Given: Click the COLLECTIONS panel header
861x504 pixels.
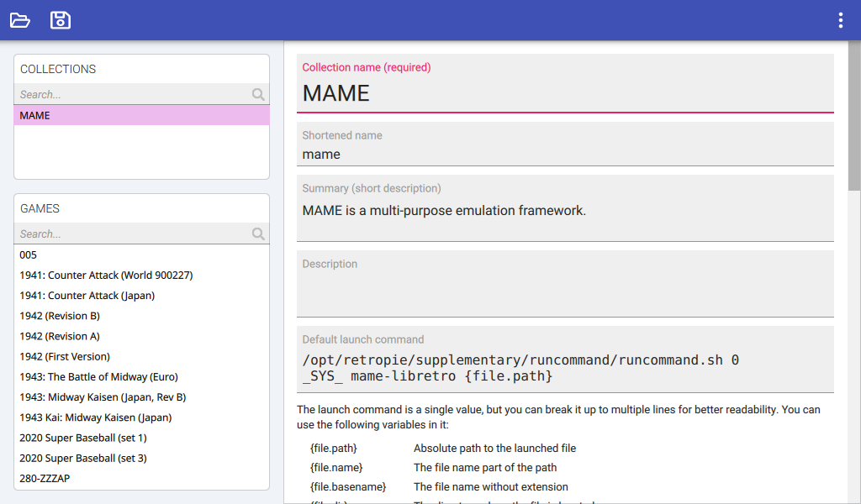Looking at the screenshot, I should pyautogui.click(x=58, y=69).
